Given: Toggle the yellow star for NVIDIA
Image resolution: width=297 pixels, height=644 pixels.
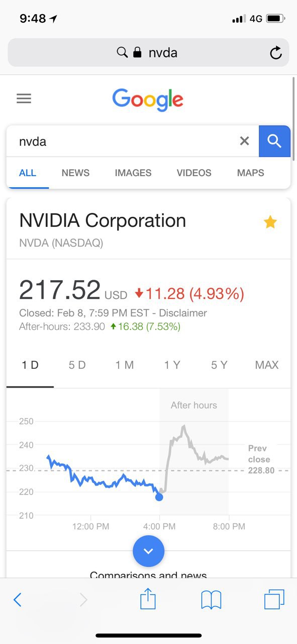Looking at the screenshot, I should tap(270, 222).
